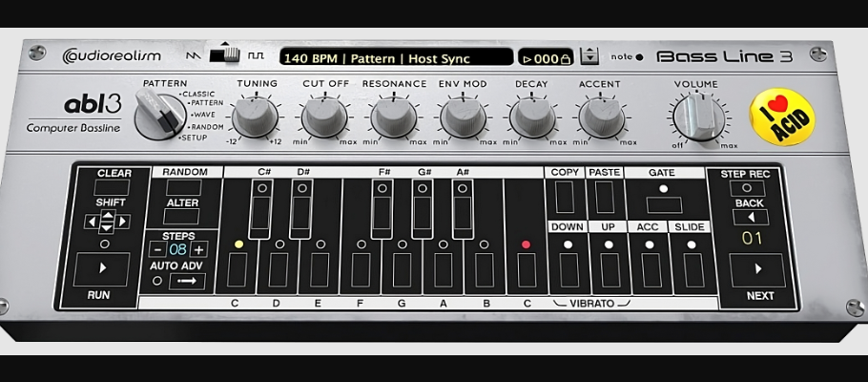Click the sawtooth waveform icon

(x=194, y=55)
